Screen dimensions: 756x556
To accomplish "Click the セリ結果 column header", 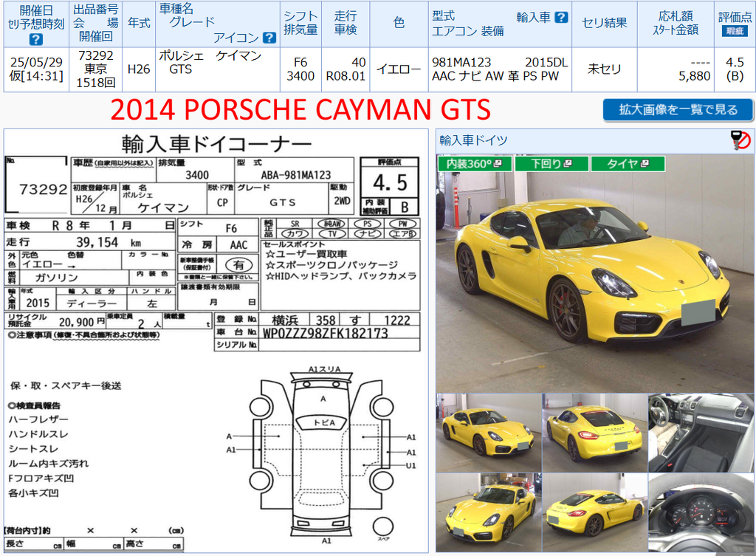I will pos(605,23).
